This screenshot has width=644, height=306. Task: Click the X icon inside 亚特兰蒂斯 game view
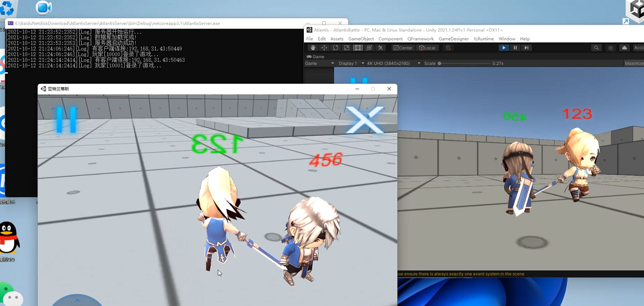pos(365,120)
